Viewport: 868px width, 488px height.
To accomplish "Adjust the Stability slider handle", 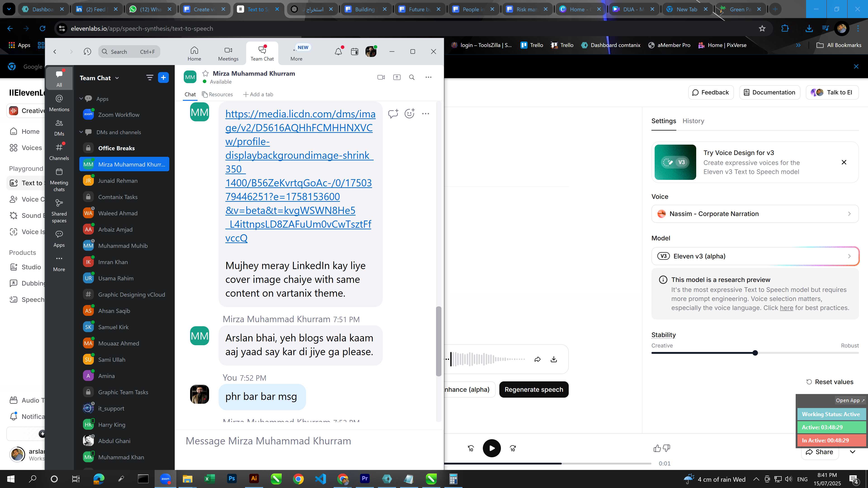I will pyautogui.click(x=755, y=353).
